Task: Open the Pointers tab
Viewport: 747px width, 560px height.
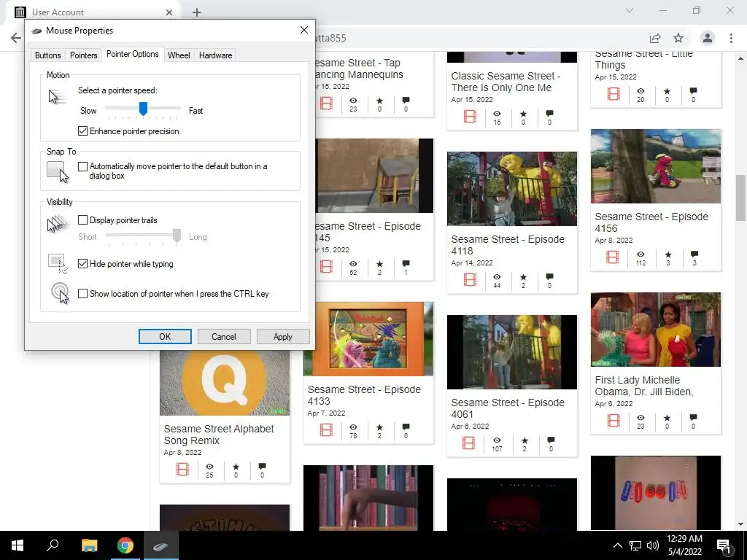Action: pos(83,55)
